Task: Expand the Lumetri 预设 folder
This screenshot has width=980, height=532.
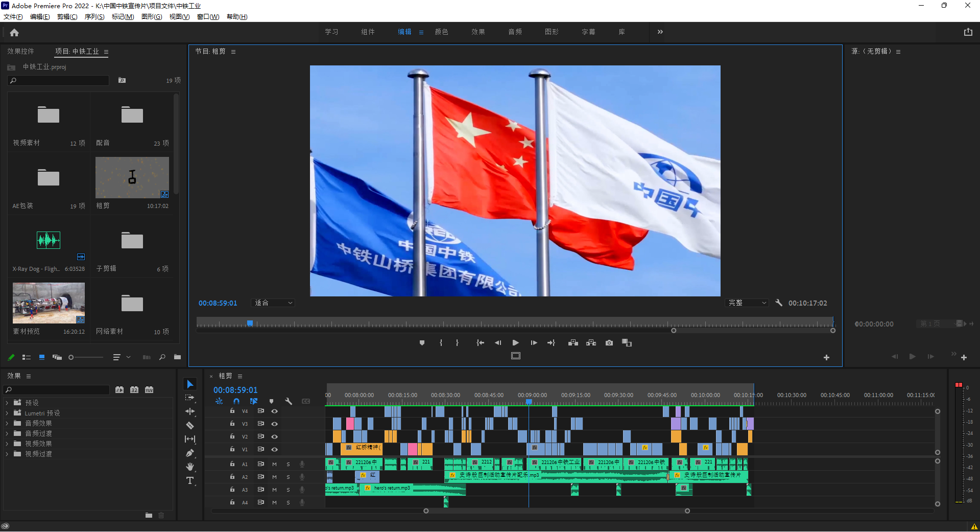Action: (x=7, y=413)
